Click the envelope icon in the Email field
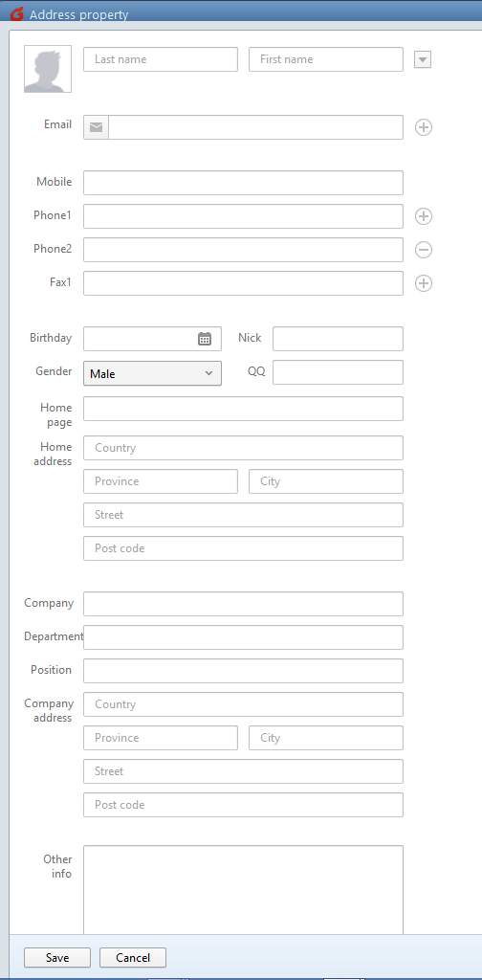This screenshot has height=980, width=482. pos(97,127)
